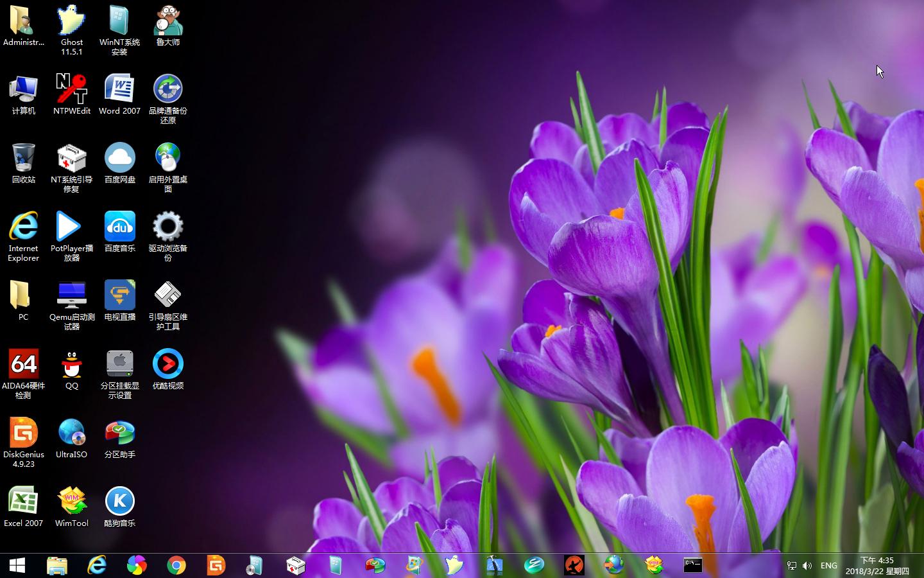Switch input language via ENG indicator
The width and height of the screenshot is (924, 578).
829,566
